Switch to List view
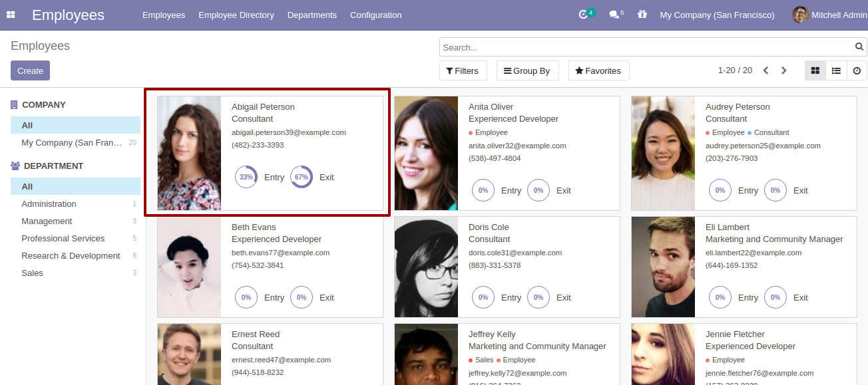The image size is (868, 385). [836, 70]
